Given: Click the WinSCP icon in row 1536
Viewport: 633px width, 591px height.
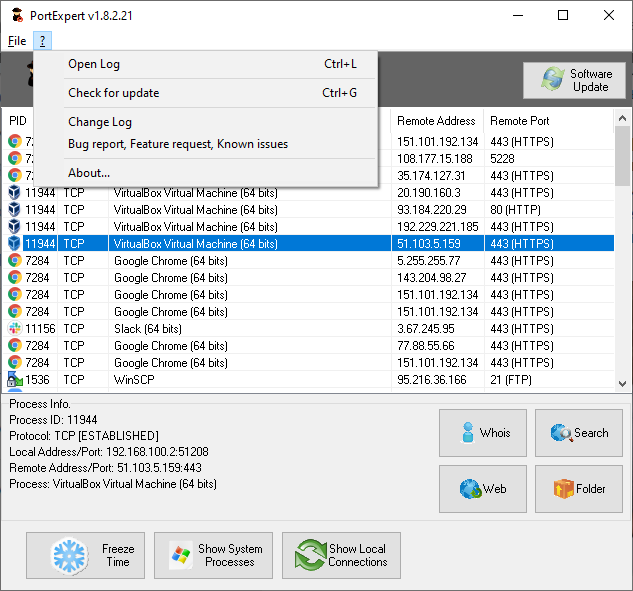Looking at the screenshot, I should (15, 379).
